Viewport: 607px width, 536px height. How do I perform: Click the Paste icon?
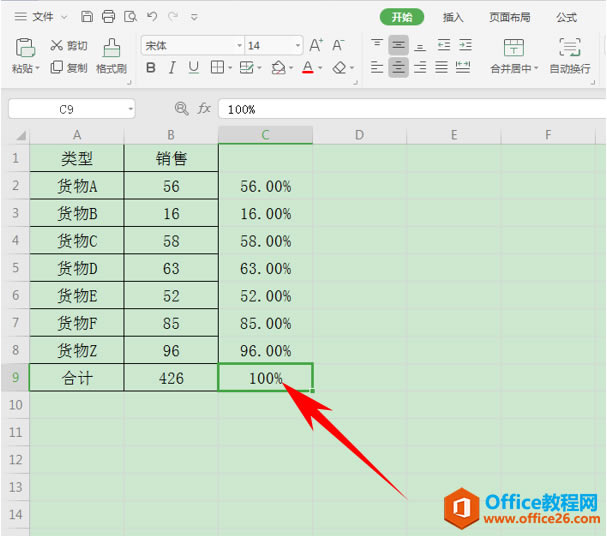click(25, 48)
